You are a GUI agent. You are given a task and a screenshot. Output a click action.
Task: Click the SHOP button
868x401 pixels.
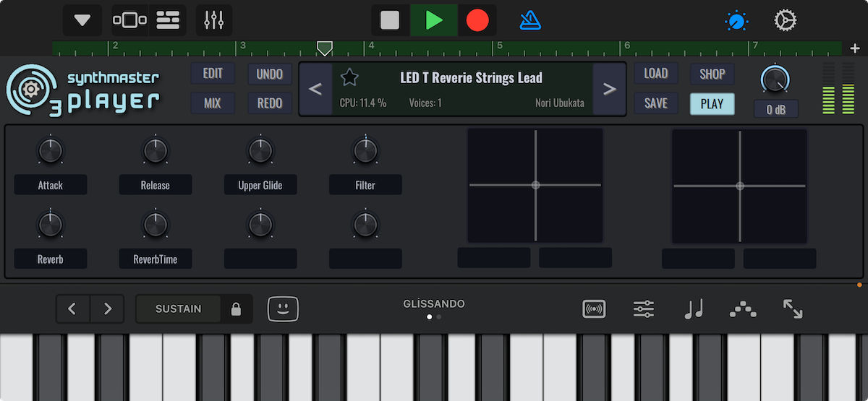click(712, 74)
